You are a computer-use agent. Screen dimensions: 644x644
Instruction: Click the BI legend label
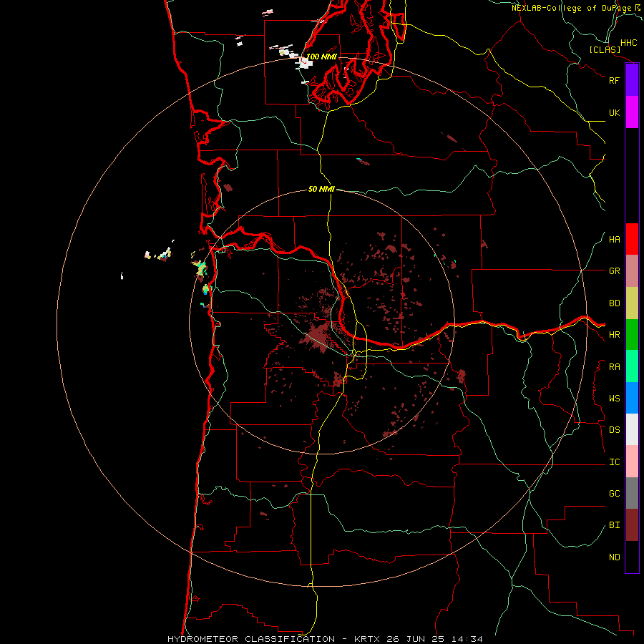tap(614, 525)
